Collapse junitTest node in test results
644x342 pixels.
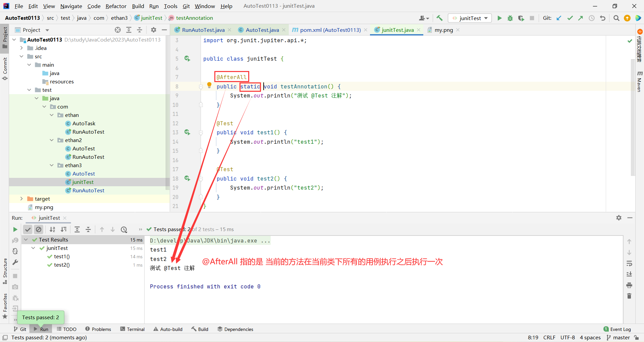tap(33, 248)
